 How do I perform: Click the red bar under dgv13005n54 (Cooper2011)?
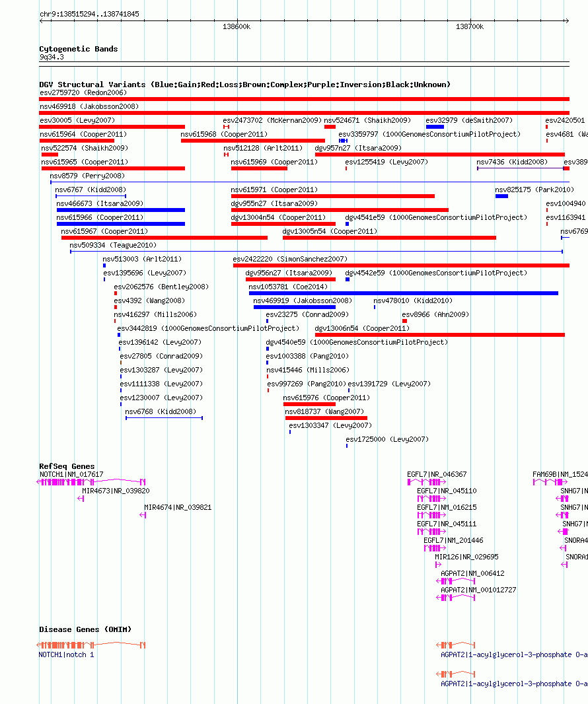pos(389,238)
